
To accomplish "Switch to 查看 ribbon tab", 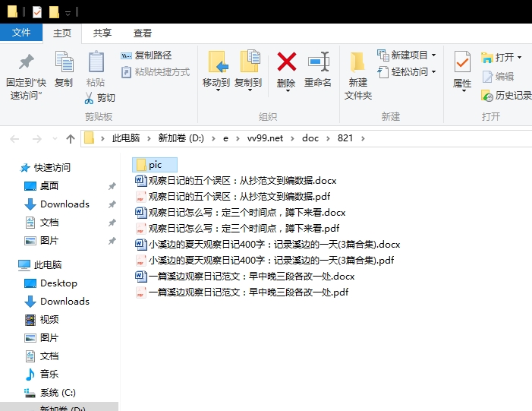I will (143, 33).
